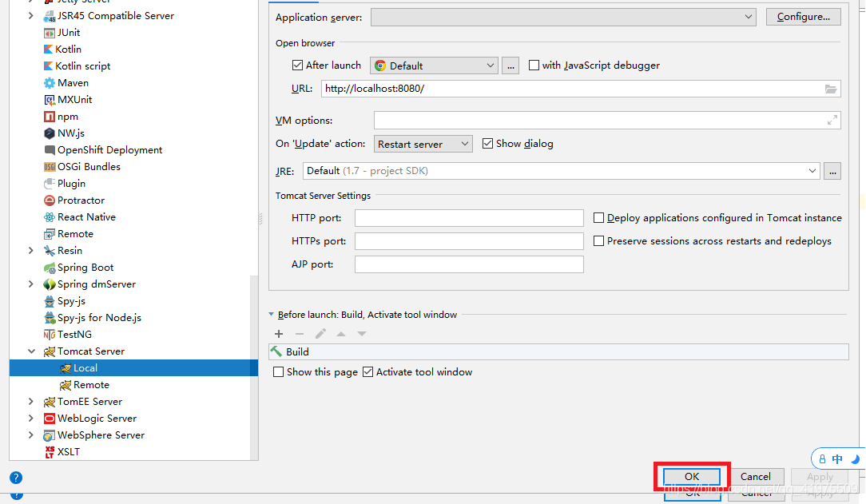Click IME language indicator in tray

click(837, 459)
